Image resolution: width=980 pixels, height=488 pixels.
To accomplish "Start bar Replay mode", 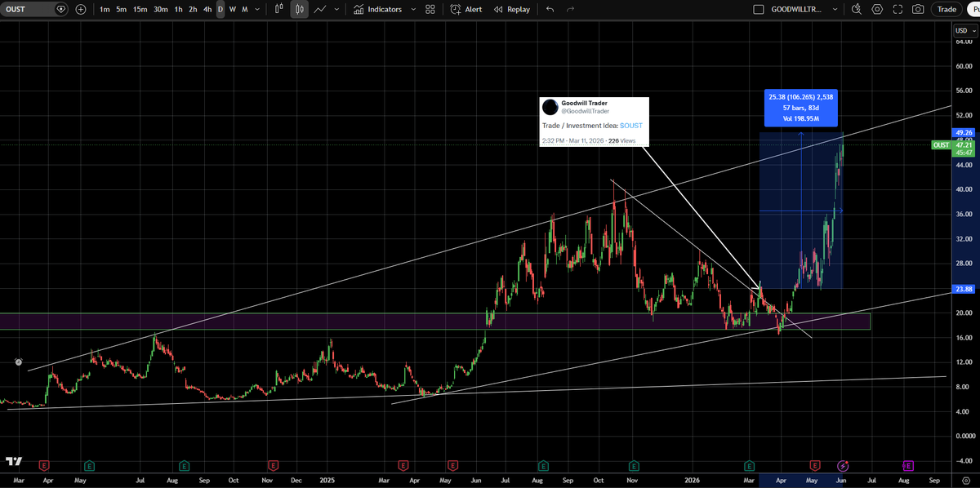I will click(510, 10).
